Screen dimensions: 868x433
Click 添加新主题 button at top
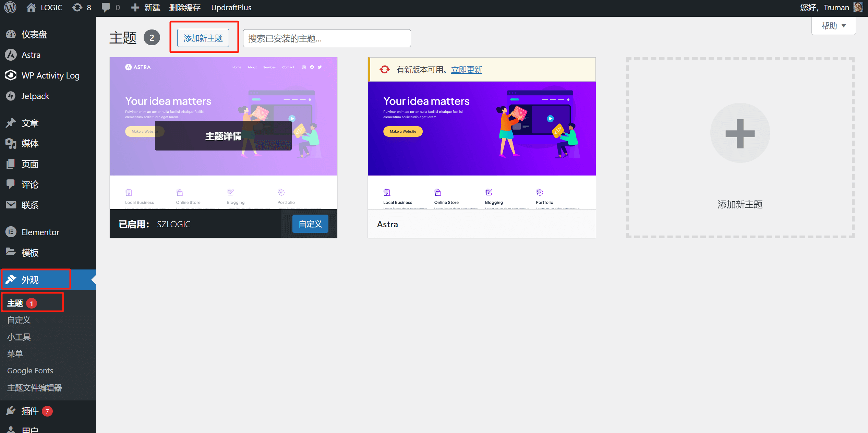(x=203, y=38)
